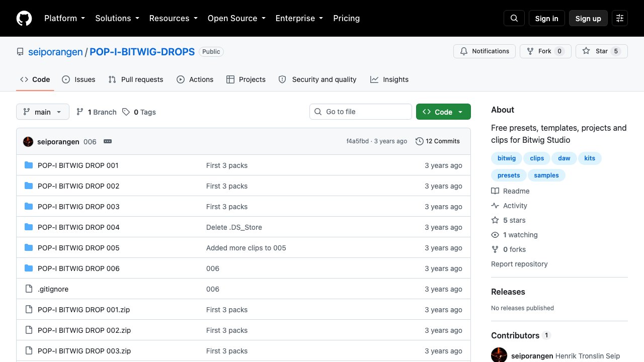Click the seiporangen avatar in the commit bar

[x=28, y=141]
